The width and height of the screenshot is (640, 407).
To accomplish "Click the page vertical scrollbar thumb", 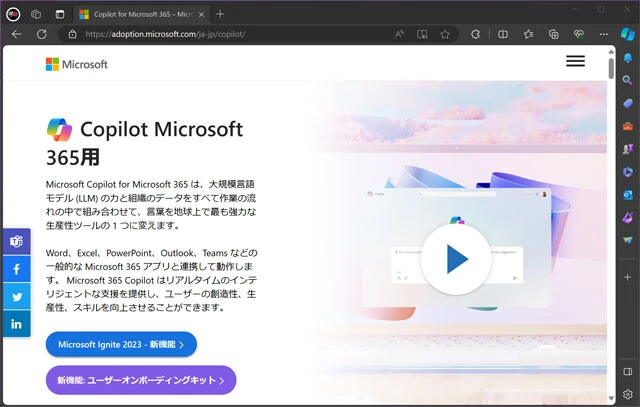I will click(611, 69).
